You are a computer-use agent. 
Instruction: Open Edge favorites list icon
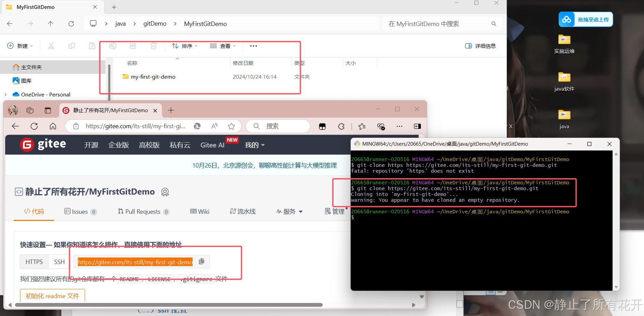click(x=362, y=126)
